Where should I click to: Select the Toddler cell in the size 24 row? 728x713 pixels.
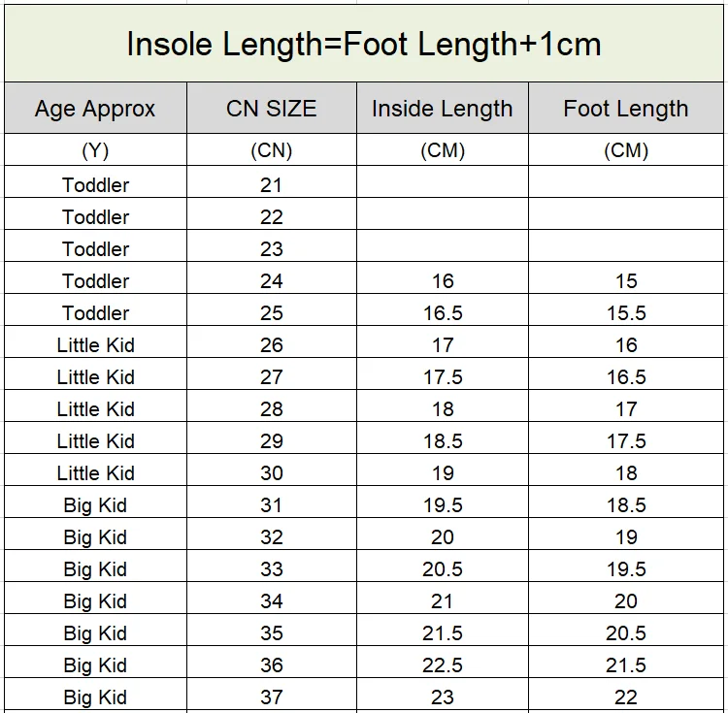pyautogui.click(x=95, y=280)
